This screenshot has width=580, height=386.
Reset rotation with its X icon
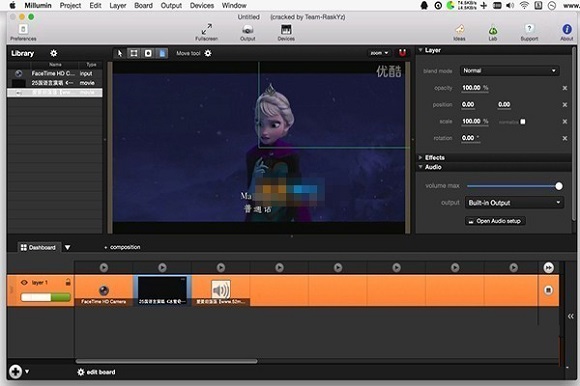[x=565, y=138]
